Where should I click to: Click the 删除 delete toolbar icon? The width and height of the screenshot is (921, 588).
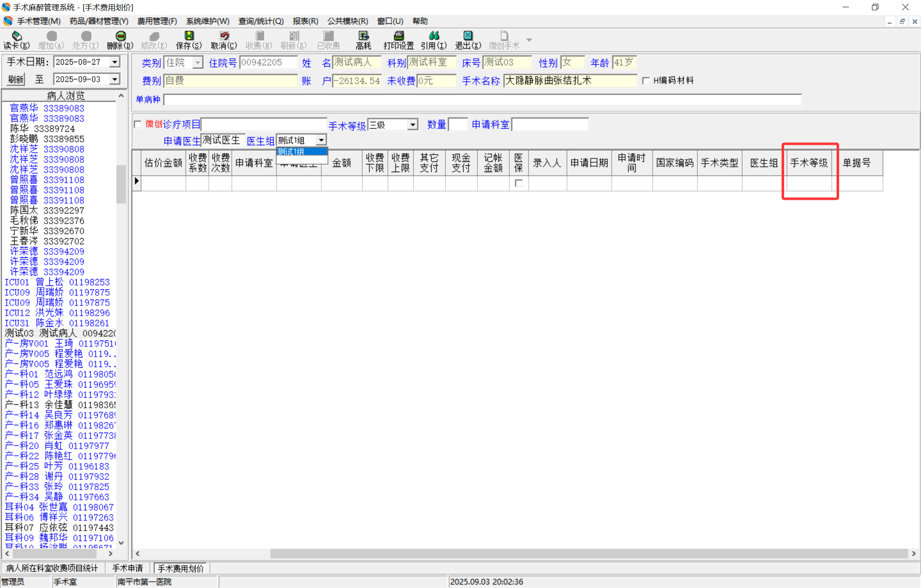120,36
